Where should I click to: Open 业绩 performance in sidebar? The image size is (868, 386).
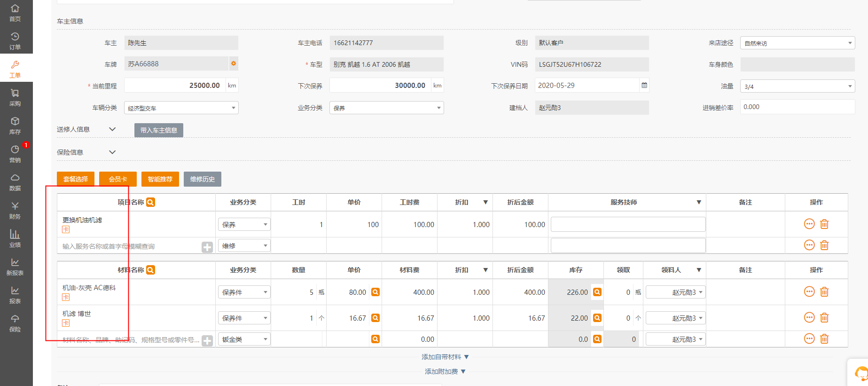(x=15, y=238)
